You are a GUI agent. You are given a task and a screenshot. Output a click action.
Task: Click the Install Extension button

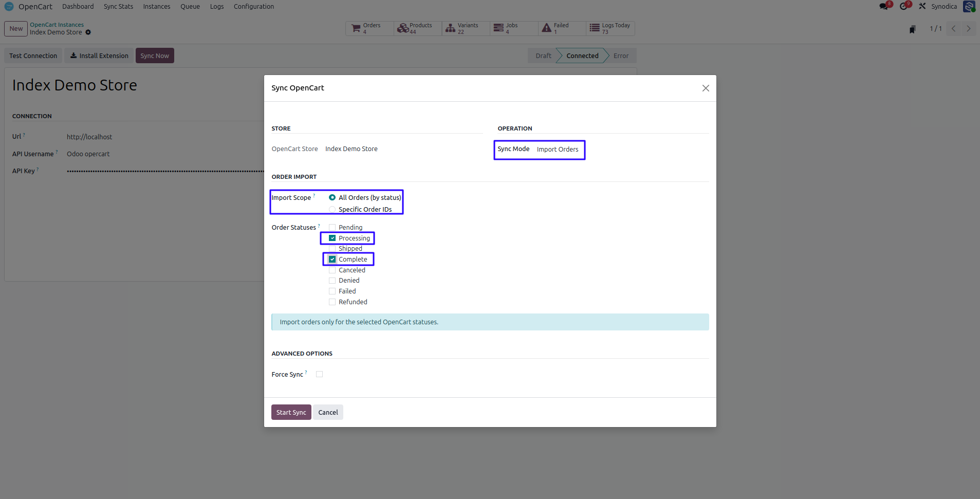coord(99,56)
